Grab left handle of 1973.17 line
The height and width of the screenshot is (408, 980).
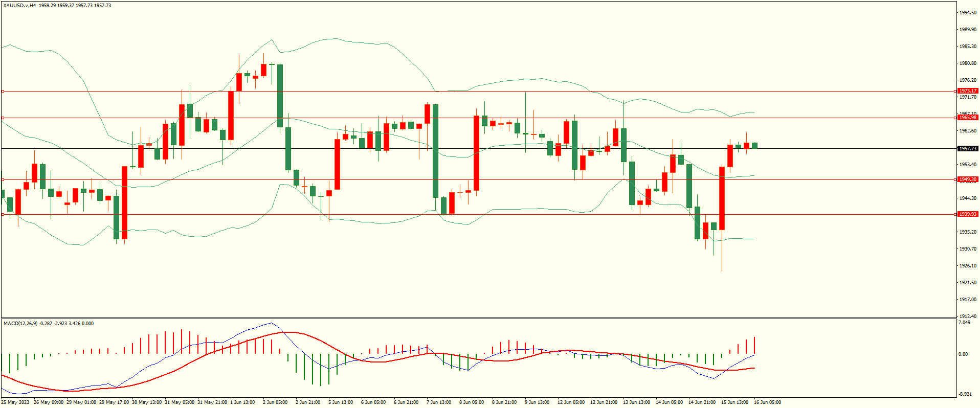(x=3, y=92)
